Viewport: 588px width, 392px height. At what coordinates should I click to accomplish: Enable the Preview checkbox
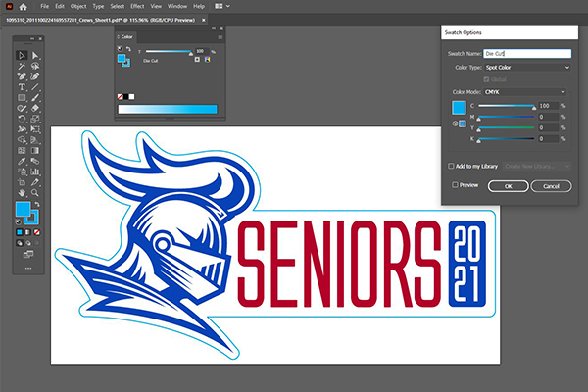tap(455, 184)
